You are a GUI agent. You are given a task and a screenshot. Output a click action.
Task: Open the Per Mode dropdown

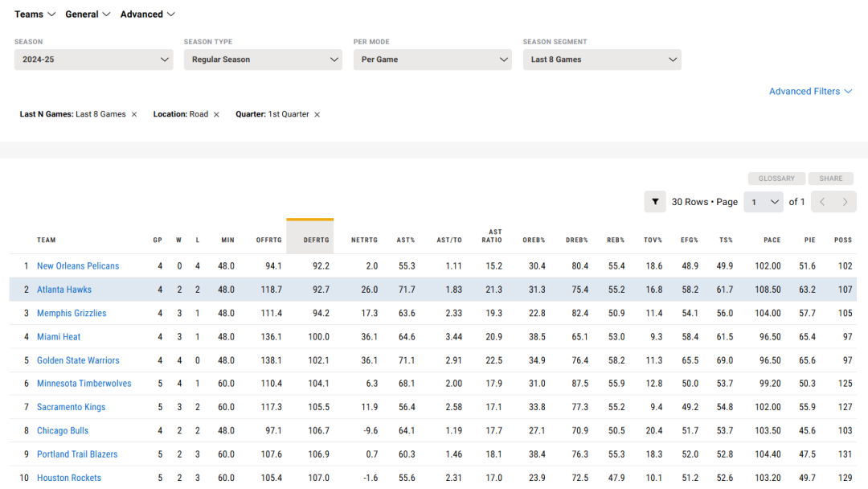[432, 60]
